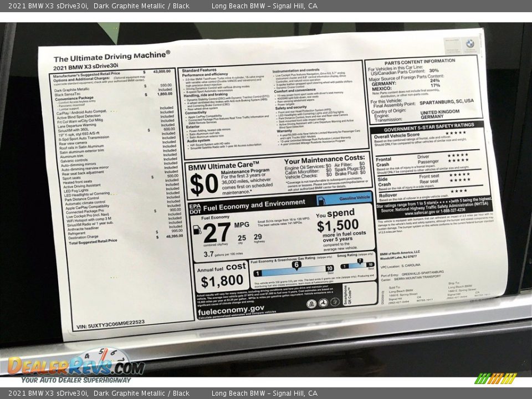Click the sticker's '2021 BMW X3 sDrive30i' model line
Image resolution: width=532 pixels, height=399 pixels.
86,66
